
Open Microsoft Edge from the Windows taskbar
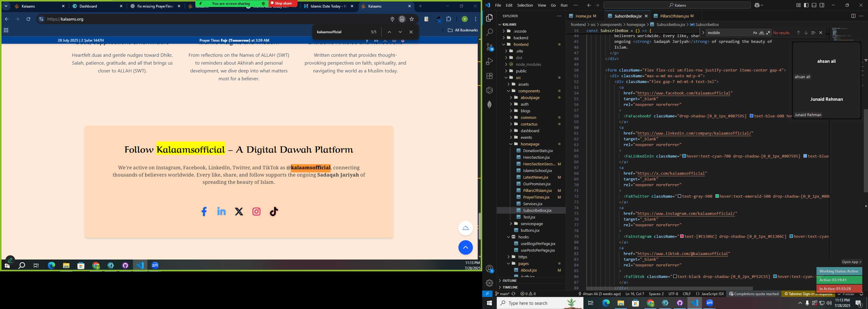[606, 303]
